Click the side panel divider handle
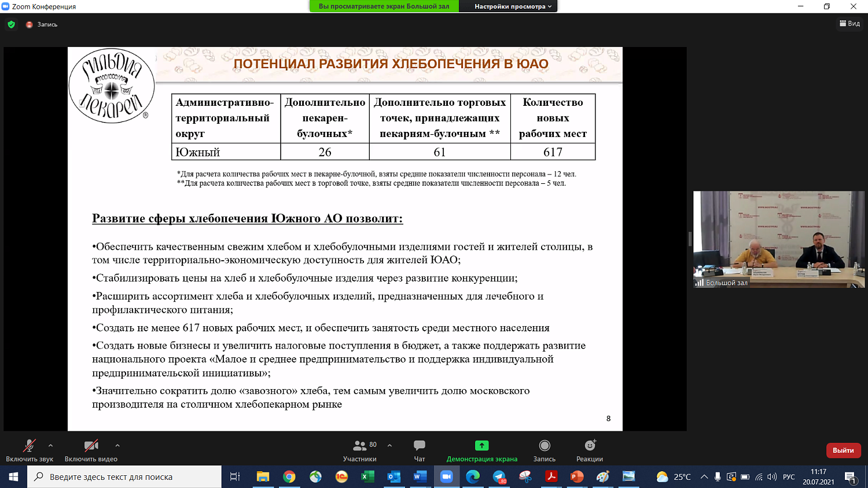 (690, 239)
